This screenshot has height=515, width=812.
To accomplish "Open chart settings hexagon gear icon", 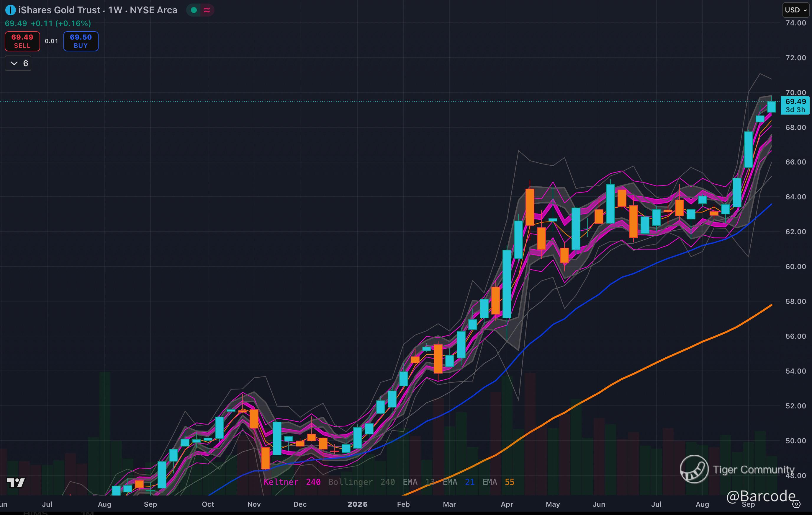I will click(x=796, y=504).
